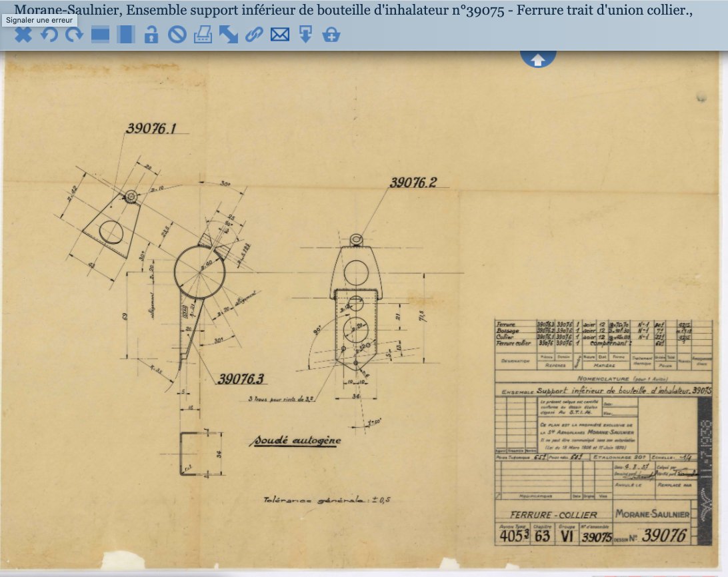728x577 pixels.
Task: Click '3 trous pour rivets de 3' annotation
Action: pos(281,398)
